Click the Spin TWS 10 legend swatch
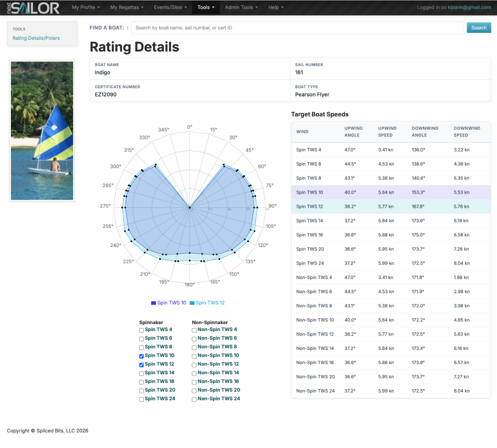This screenshot has height=448, width=497. [x=154, y=303]
